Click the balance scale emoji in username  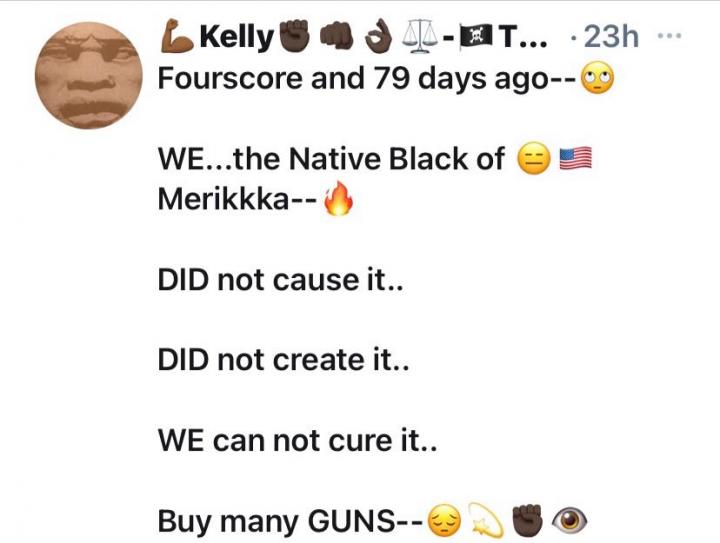click(x=420, y=36)
